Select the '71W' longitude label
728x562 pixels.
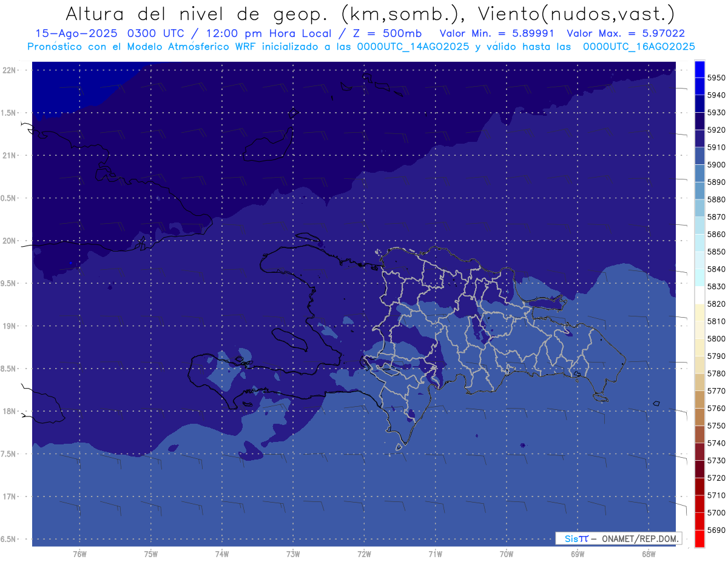(435, 554)
